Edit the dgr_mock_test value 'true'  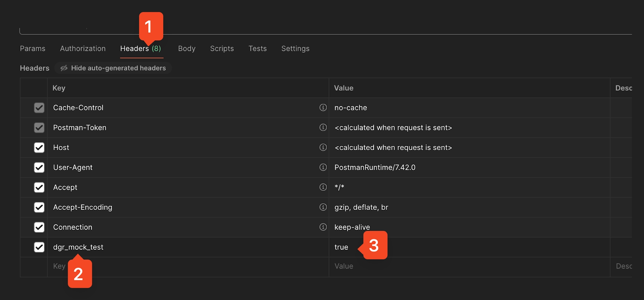[341, 247]
